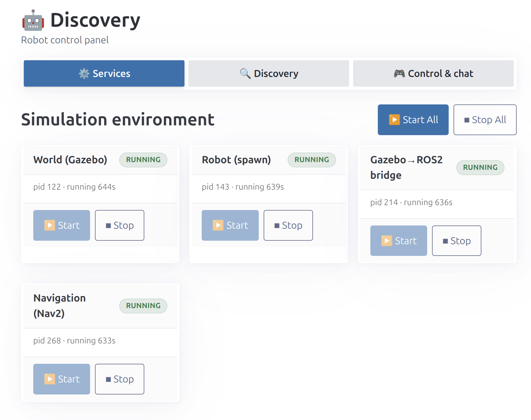This screenshot has width=531, height=420.
Task: Click the magnifying glass icon in Discovery tab
Action: coord(245,74)
